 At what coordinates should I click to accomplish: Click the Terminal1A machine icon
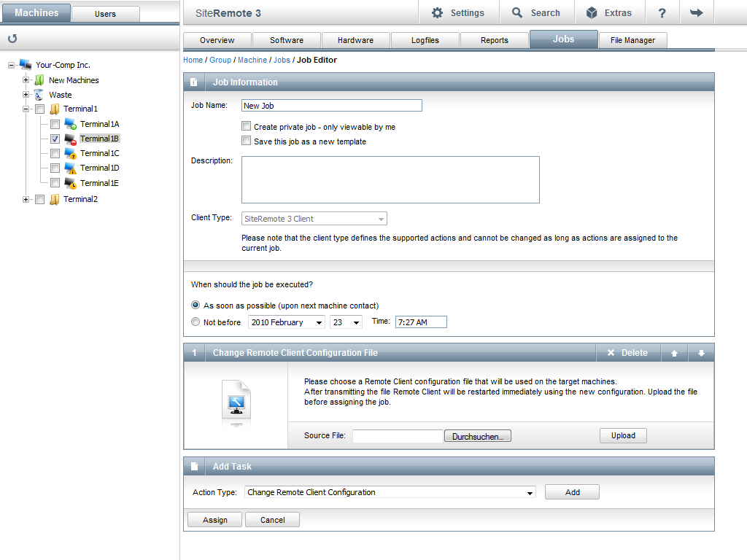click(x=71, y=124)
